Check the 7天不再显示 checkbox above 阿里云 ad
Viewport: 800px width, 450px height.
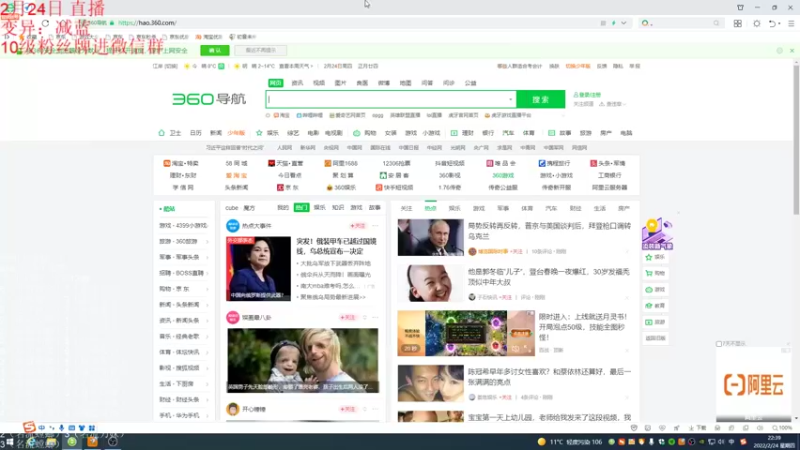coord(719,344)
